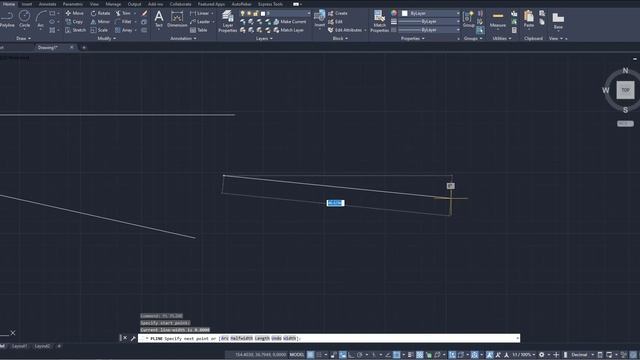The height and width of the screenshot is (360, 640).
Task: Expand the Layers panel
Action: [264, 38]
